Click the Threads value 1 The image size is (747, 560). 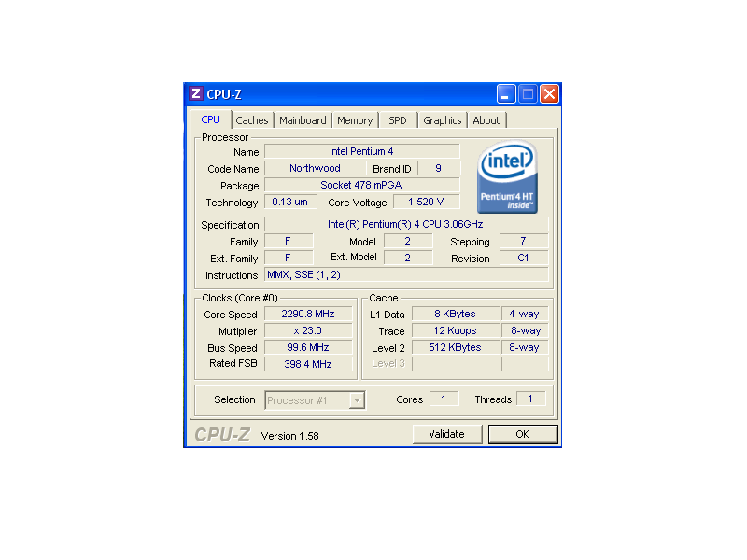click(x=530, y=399)
